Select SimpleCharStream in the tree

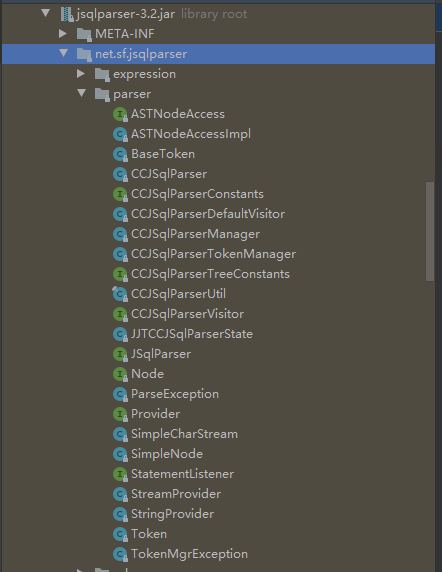184,434
